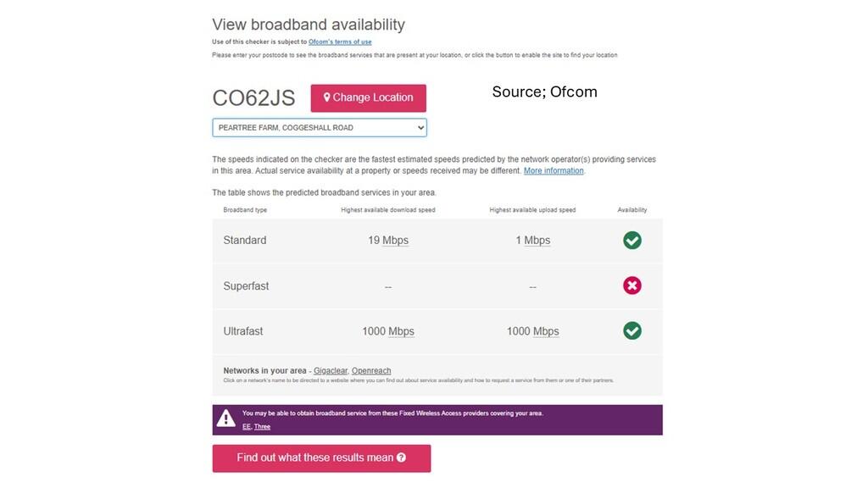Follow the More information link
Screen dimensions: 868x488
point(554,171)
